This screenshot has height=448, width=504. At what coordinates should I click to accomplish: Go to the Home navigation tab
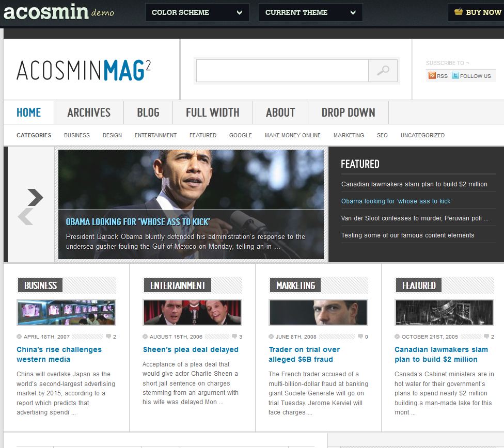28,113
